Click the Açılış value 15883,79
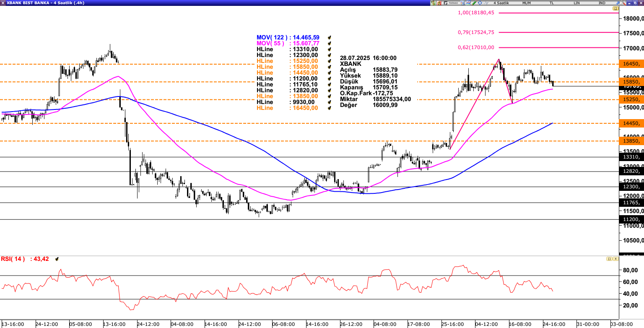644x328 pixels. pos(385,70)
